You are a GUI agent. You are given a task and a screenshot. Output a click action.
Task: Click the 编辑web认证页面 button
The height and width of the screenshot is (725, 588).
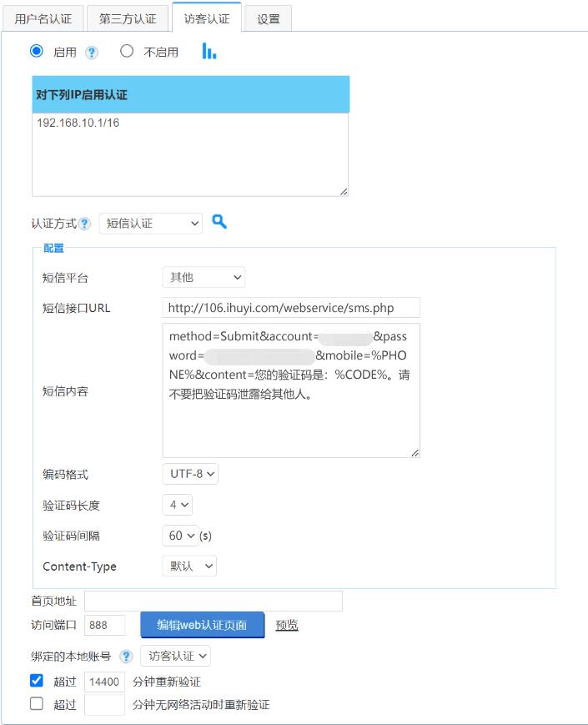203,625
